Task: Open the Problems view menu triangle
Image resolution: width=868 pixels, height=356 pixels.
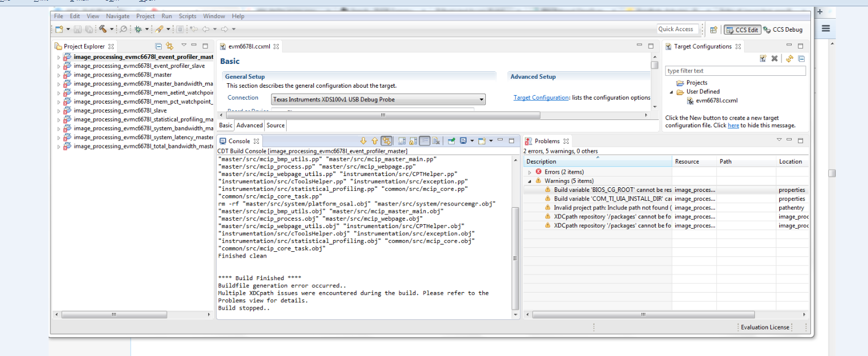Action: coord(779,140)
